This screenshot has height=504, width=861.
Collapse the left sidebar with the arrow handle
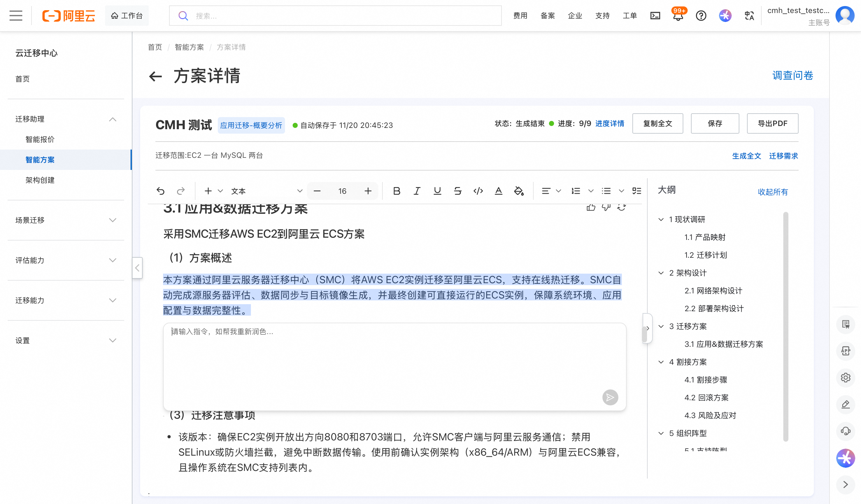pyautogui.click(x=137, y=268)
